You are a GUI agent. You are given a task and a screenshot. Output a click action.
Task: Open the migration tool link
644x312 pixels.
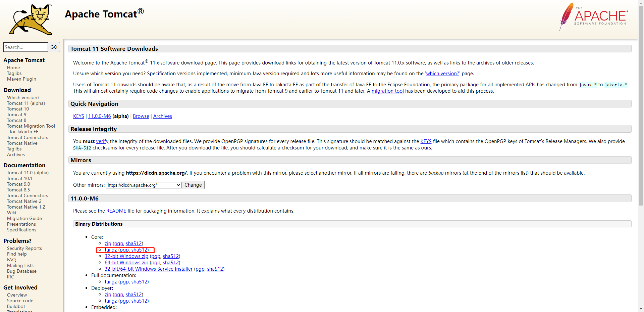(x=387, y=91)
